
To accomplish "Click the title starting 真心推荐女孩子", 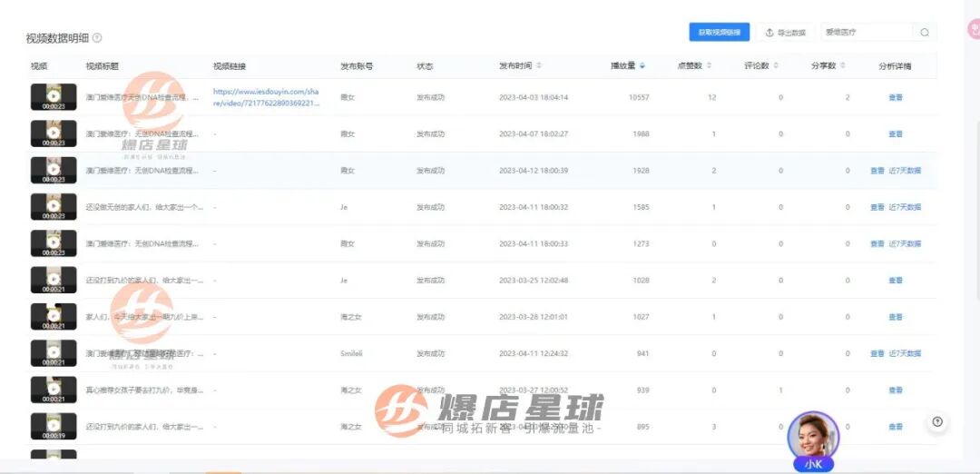I will (x=144, y=390).
